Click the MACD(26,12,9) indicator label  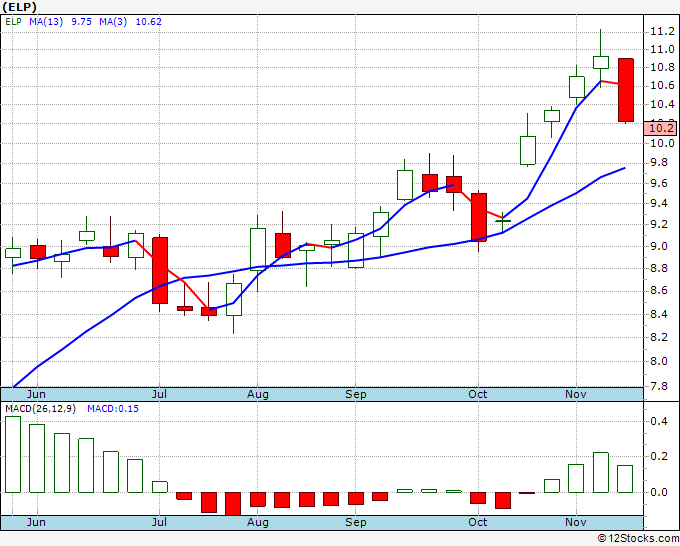point(40,409)
